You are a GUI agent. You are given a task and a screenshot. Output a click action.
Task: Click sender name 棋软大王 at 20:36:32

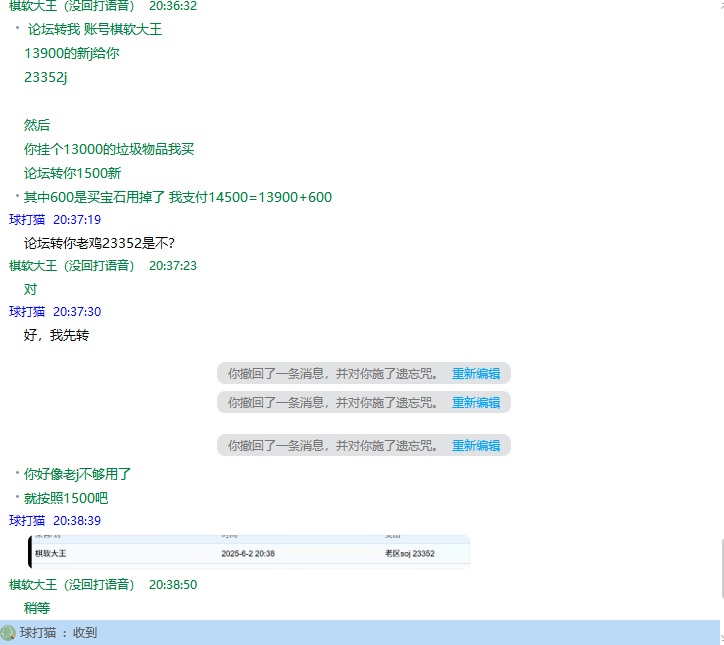[72, 6]
